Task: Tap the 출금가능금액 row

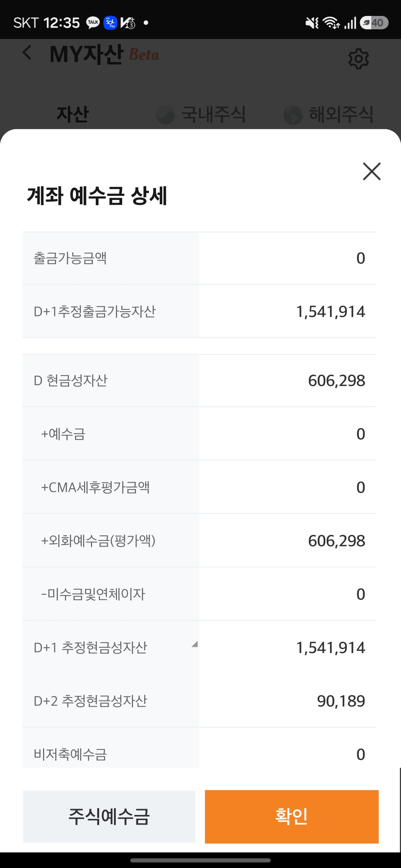Action: tap(199, 258)
